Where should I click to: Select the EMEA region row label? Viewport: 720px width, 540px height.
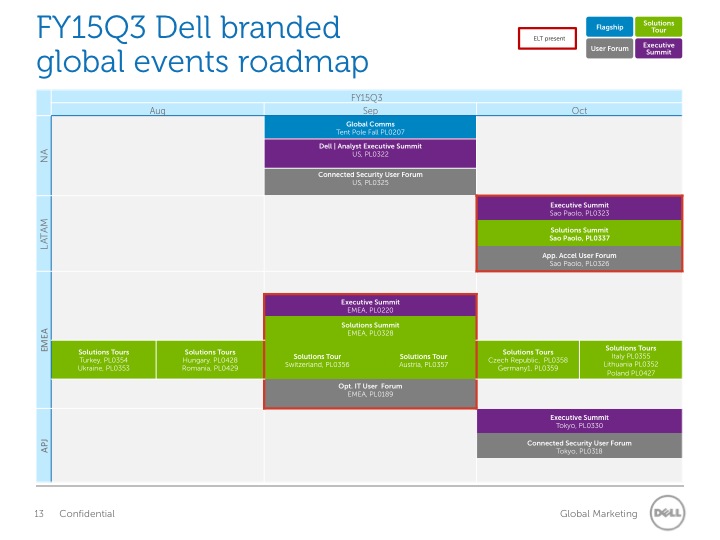point(44,340)
